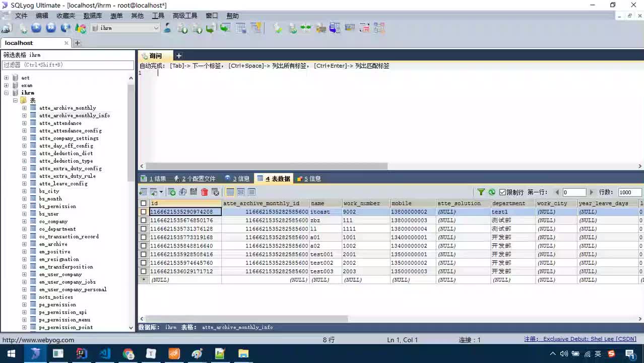Switch to text view mode icon
The image size is (644, 363).
click(251, 192)
